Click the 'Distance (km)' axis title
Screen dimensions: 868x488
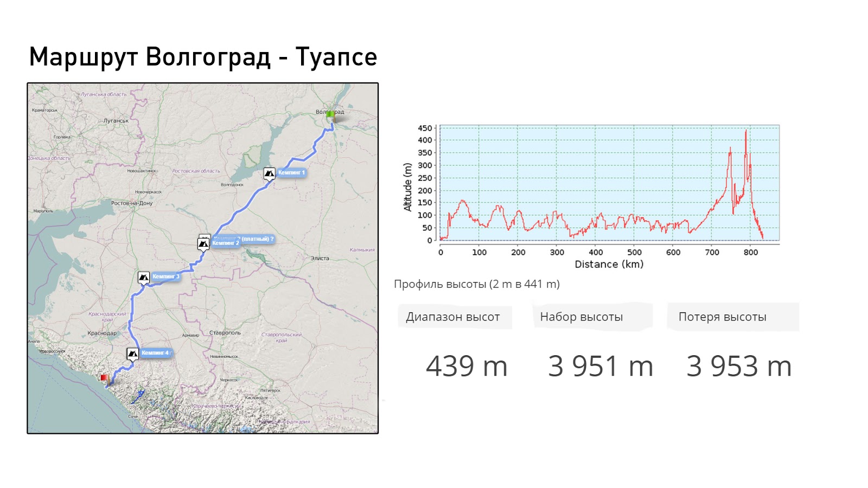pos(609,264)
